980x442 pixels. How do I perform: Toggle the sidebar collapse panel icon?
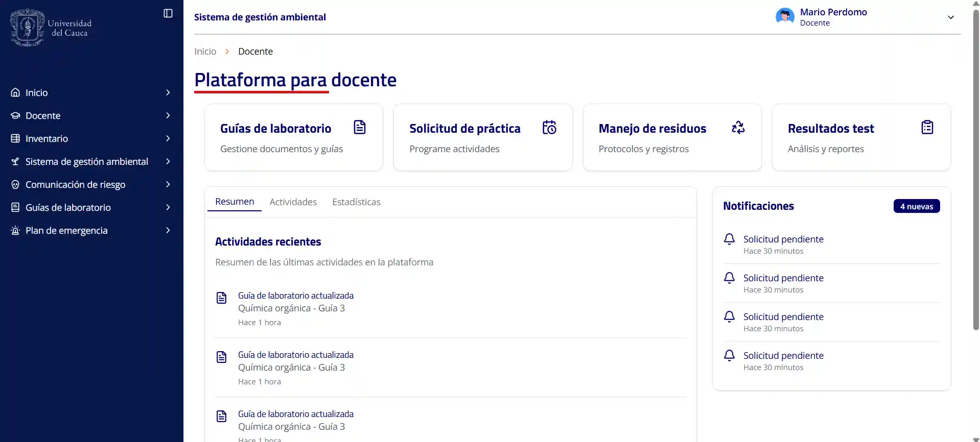(x=168, y=13)
